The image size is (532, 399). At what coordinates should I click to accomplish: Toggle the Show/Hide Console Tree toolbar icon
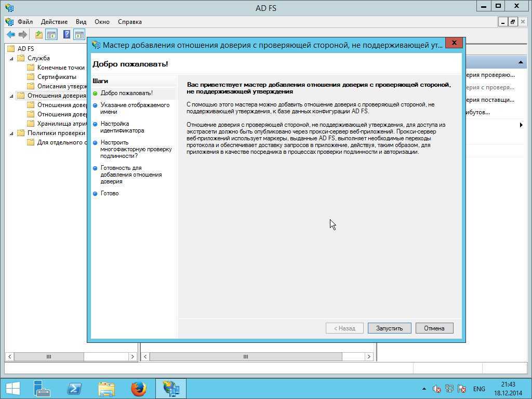51,35
